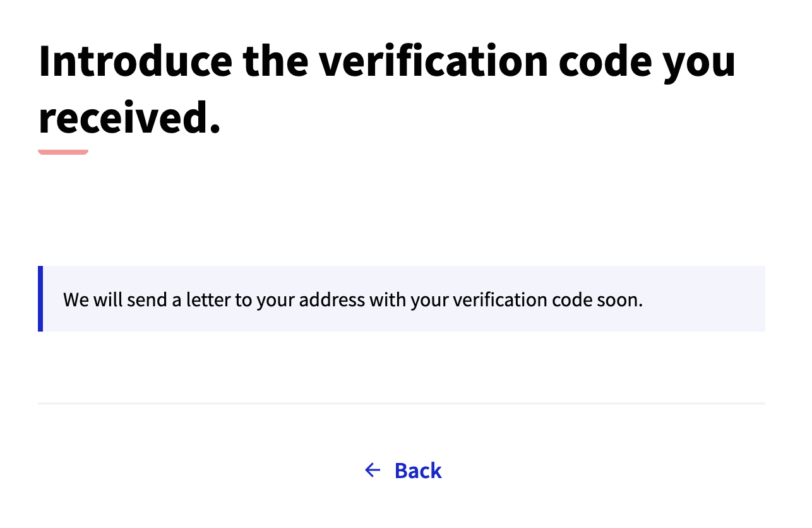This screenshot has width=812, height=528.
Task: Click the word "verification" in the heading
Action: click(x=433, y=61)
